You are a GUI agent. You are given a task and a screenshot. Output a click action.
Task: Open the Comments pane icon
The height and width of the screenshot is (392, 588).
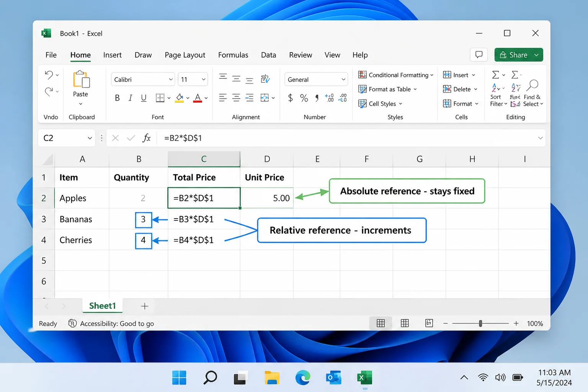(x=479, y=55)
